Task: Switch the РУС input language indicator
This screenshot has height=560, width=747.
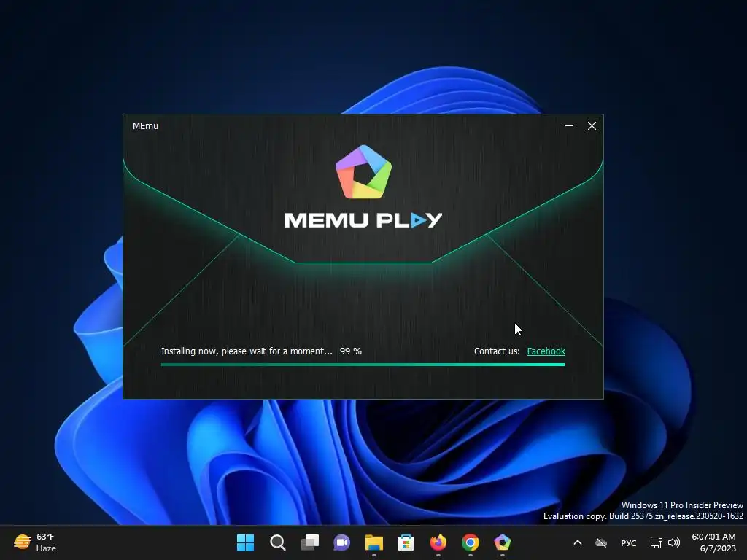Action: coord(628,542)
